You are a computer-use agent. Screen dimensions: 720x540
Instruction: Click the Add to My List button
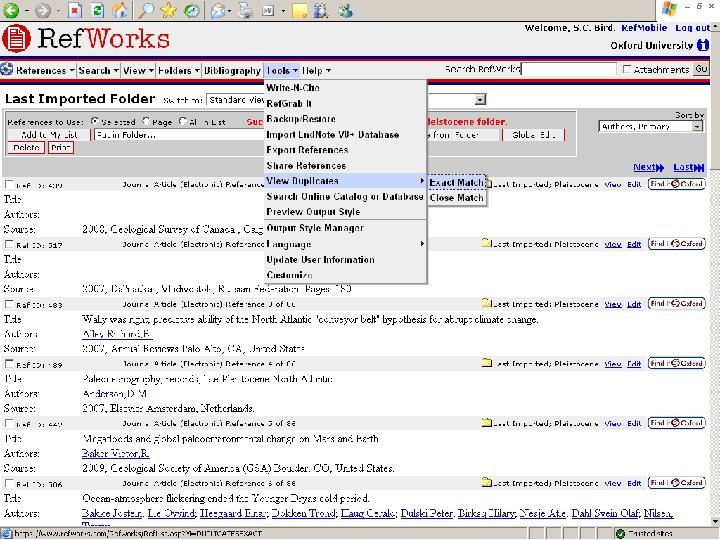pyautogui.click(x=49, y=135)
